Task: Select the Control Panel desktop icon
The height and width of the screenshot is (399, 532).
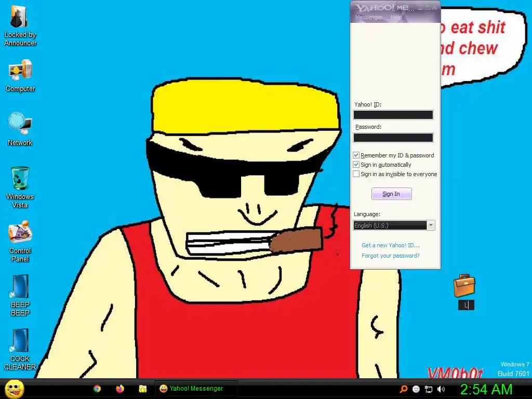Action: (20, 241)
